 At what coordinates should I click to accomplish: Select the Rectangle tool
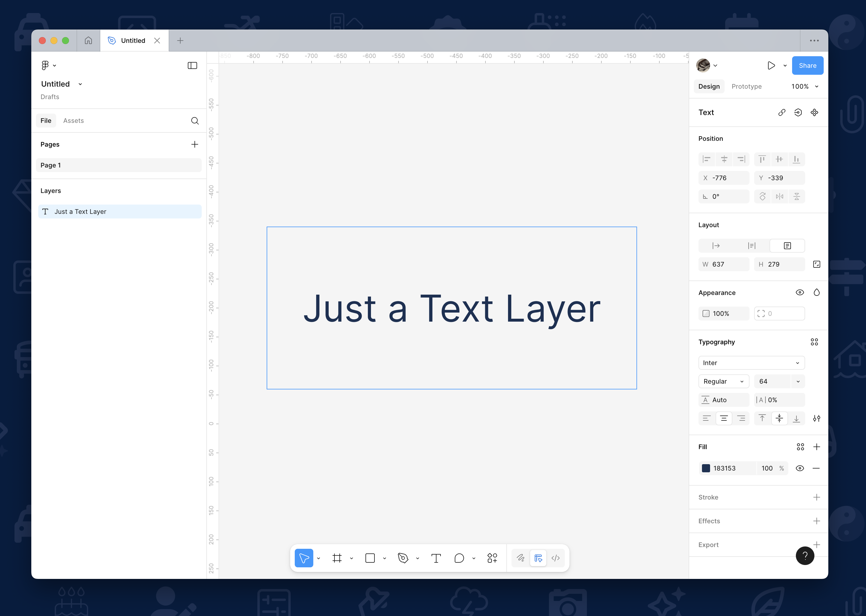tap(370, 558)
